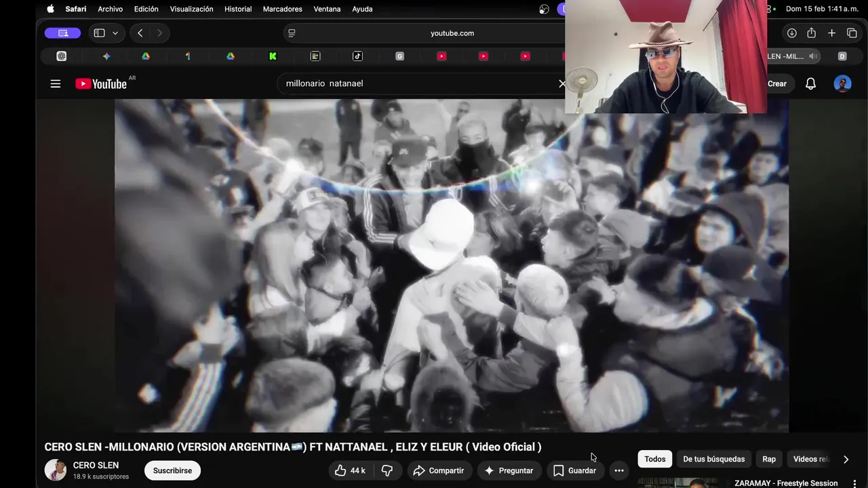The width and height of the screenshot is (868, 488).
Task: Click the video player
Action: click(x=452, y=266)
